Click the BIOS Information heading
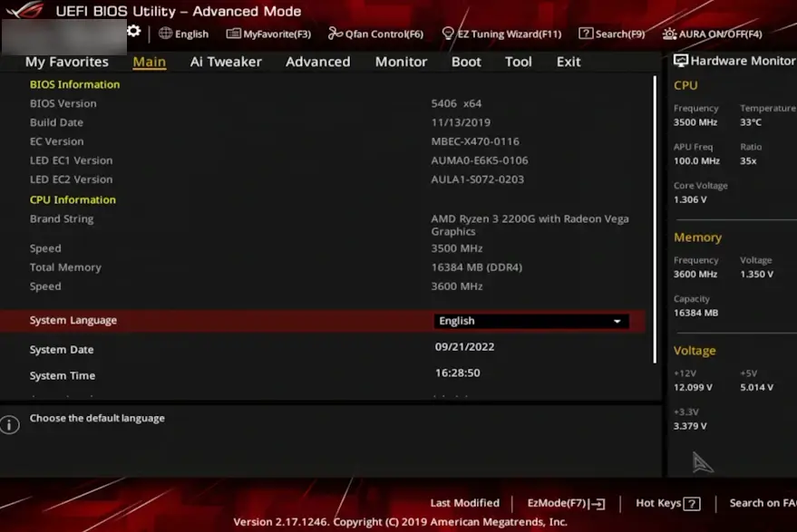The image size is (797, 532). (74, 84)
